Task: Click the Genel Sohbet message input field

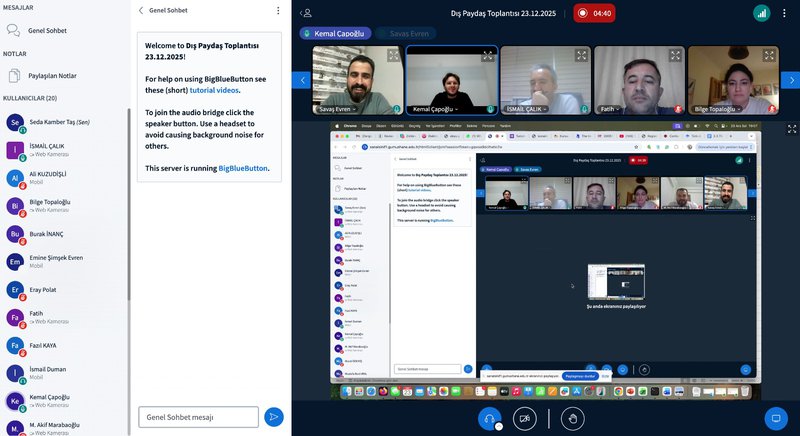Action: [198, 417]
